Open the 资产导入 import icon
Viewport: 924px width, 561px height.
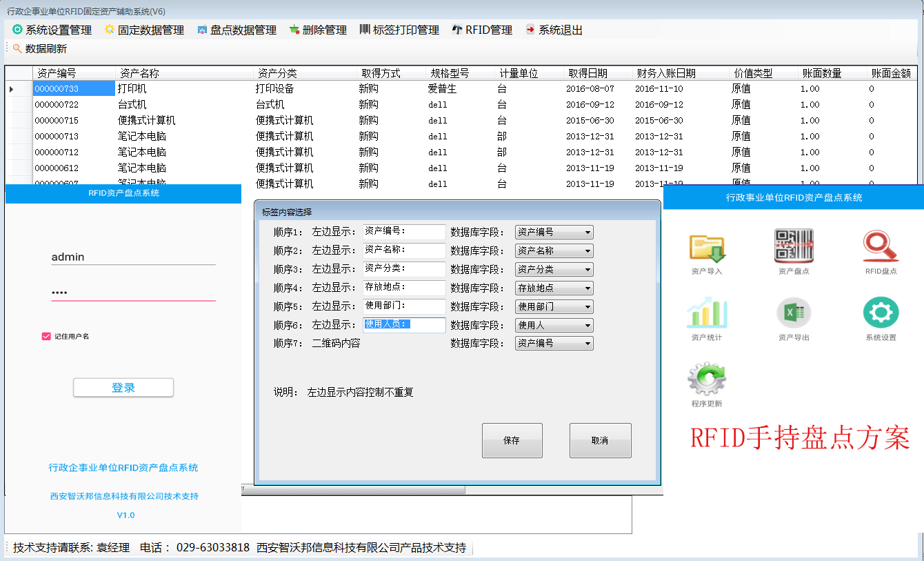707,247
